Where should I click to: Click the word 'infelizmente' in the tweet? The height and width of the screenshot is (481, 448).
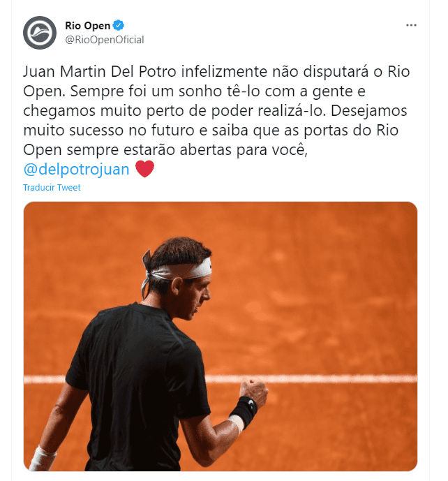pyautogui.click(x=225, y=72)
